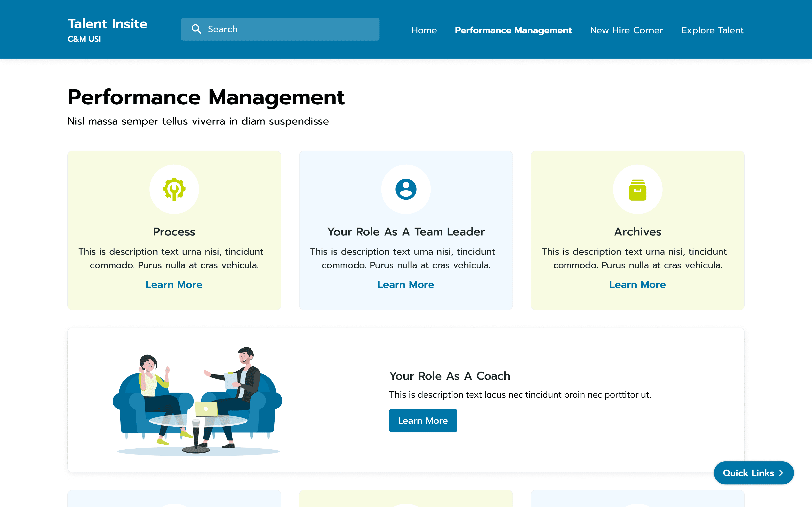Open the Explore Talent menu item
The width and height of the screenshot is (812, 507).
(712, 30)
